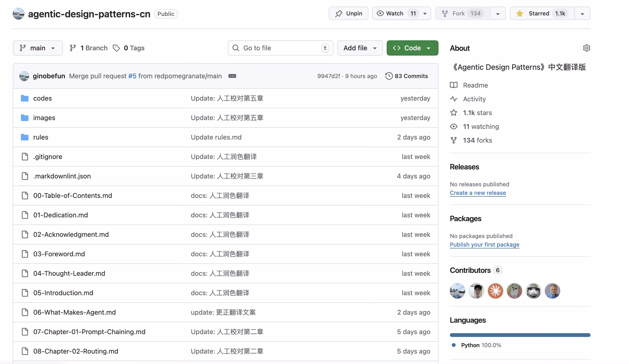Expand commit message ellipsis icon
Screen dimensions: 629x364
pos(232,76)
